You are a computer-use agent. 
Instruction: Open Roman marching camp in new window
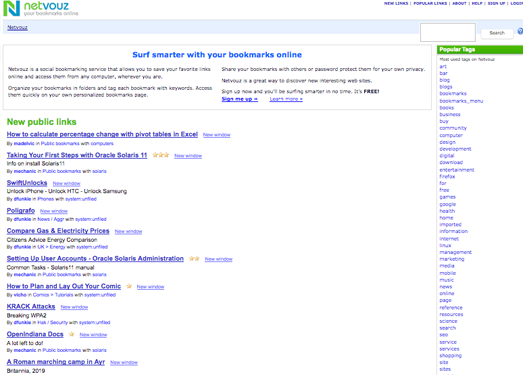[124, 362]
